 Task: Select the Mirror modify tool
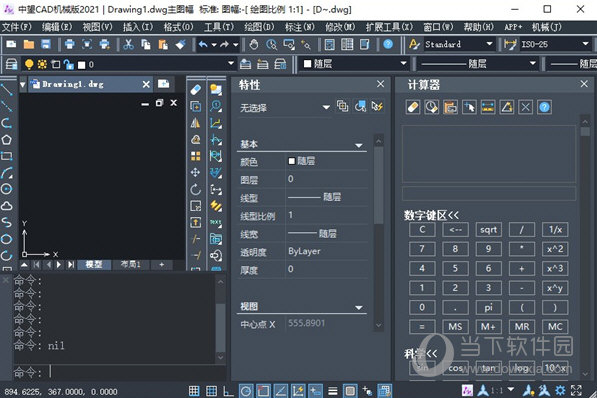point(195,123)
